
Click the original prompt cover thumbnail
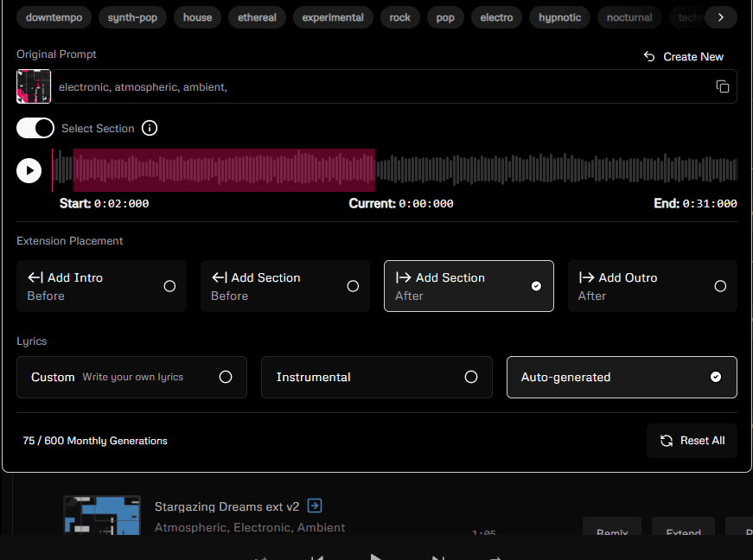tap(34, 86)
